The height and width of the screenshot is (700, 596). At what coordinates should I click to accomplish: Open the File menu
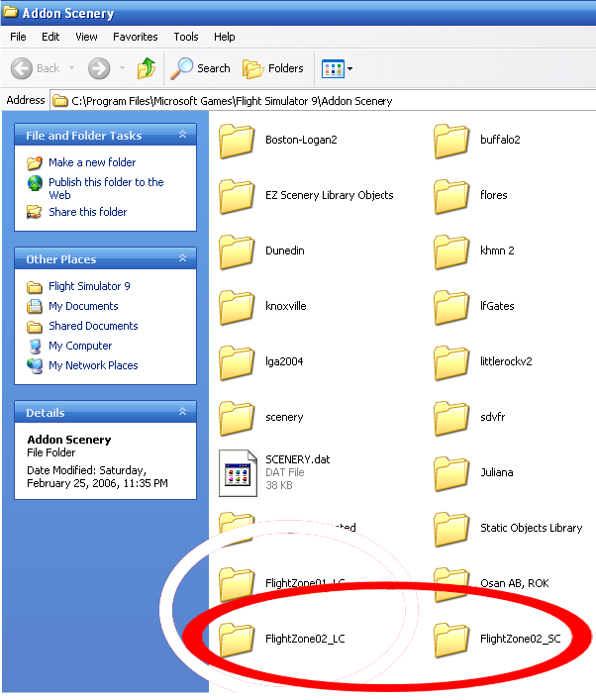pyautogui.click(x=18, y=37)
